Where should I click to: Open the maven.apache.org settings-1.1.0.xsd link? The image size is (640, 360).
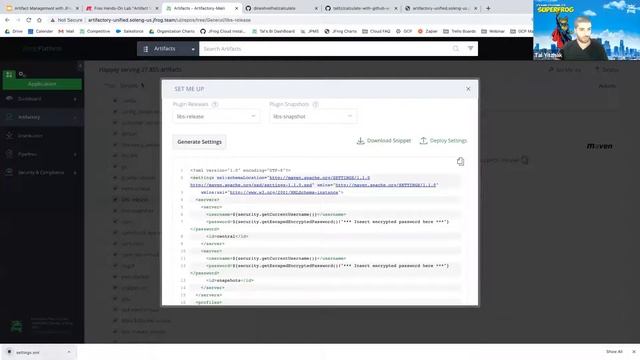(x=251, y=185)
